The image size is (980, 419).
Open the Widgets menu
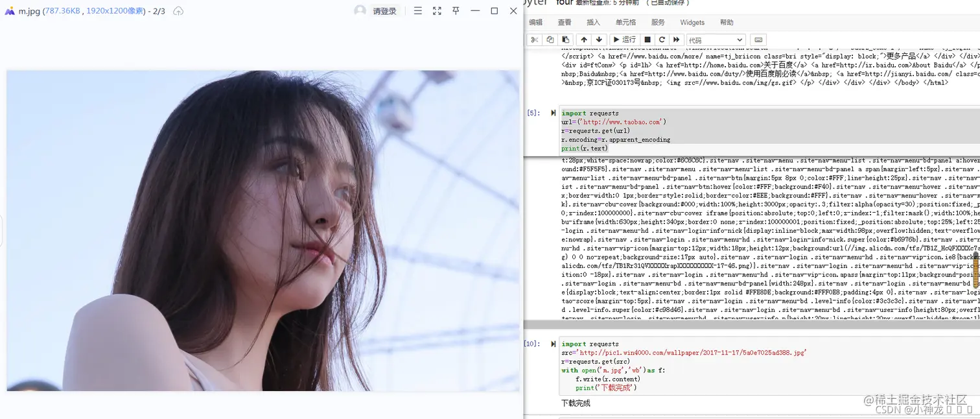[692, 22]
